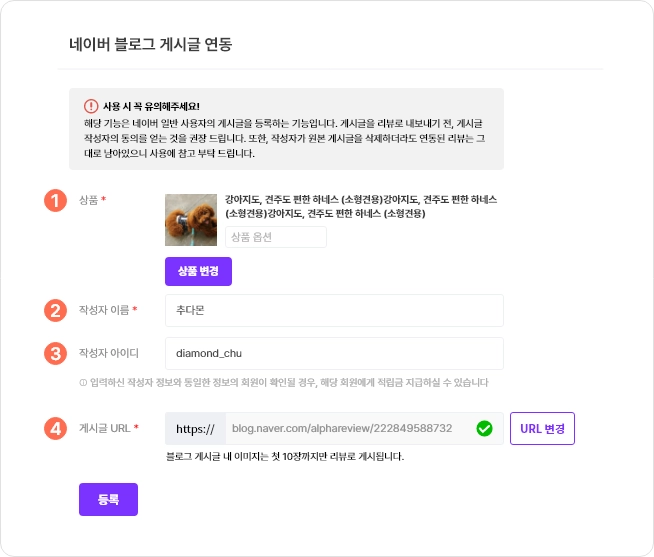
Task: Click the orange step 1 badge
Action: (55, 200)
